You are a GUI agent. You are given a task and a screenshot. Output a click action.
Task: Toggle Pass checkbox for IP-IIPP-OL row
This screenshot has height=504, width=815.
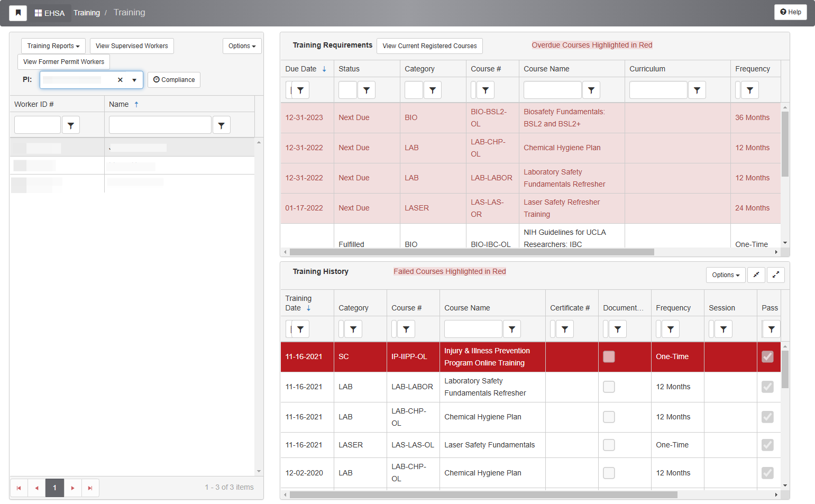pos(767,356)
